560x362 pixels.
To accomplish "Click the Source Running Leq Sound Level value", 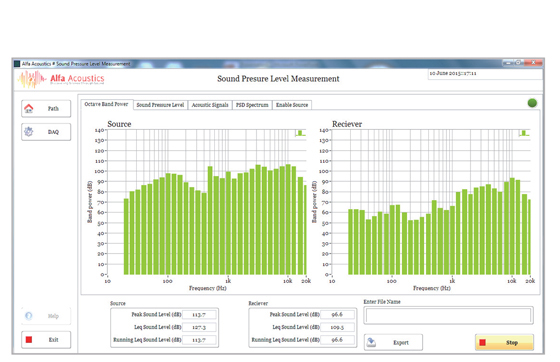I will tap(199, 340).
